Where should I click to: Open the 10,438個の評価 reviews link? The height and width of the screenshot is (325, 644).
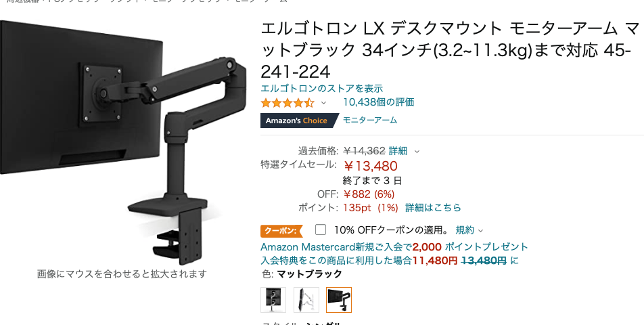pos(378,102)
